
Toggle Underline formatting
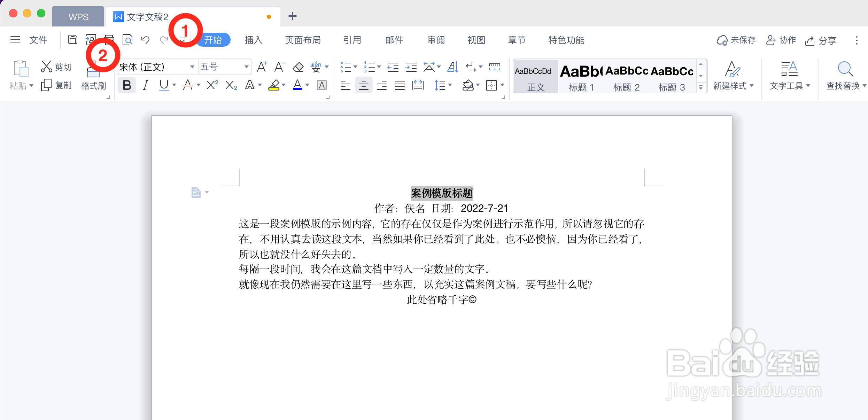pos(164,85)
